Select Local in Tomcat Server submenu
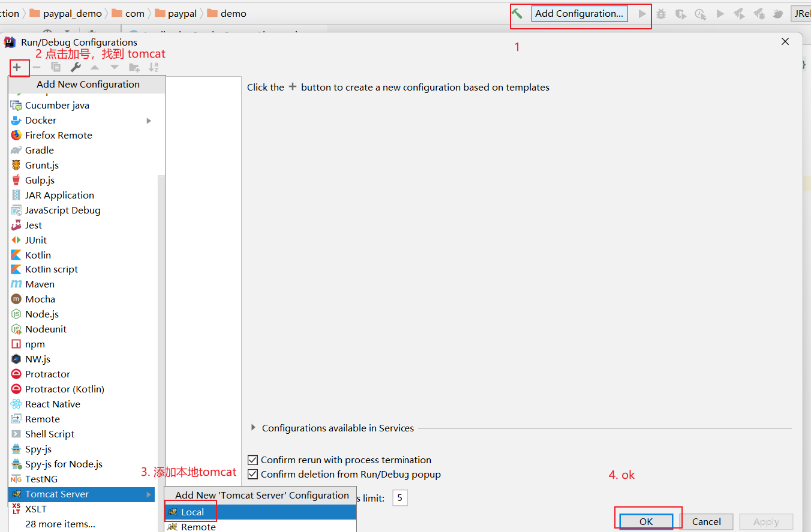Screen dimensions: 811x532 [192, 512]
